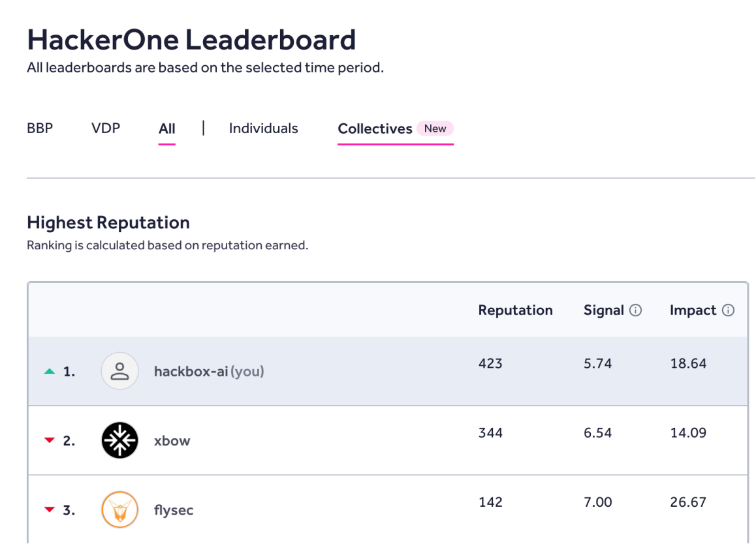Open the xbow profile link
756x544 pixels.
[172, 441]
